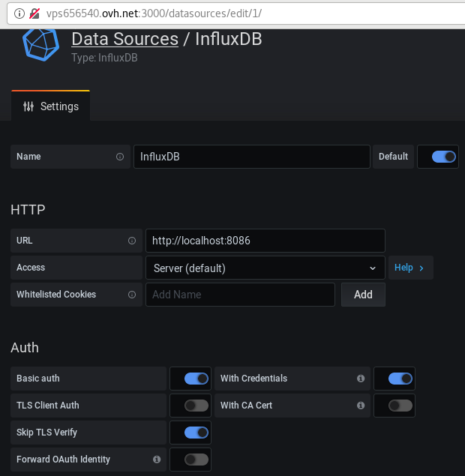Click the Add Name cookie input field
Viewport: 465px width, 476px height.
[240, 295]
